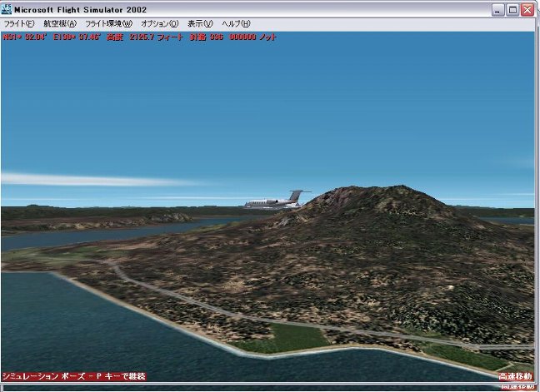Click the 高度 altitude readout

click(127, 37)
